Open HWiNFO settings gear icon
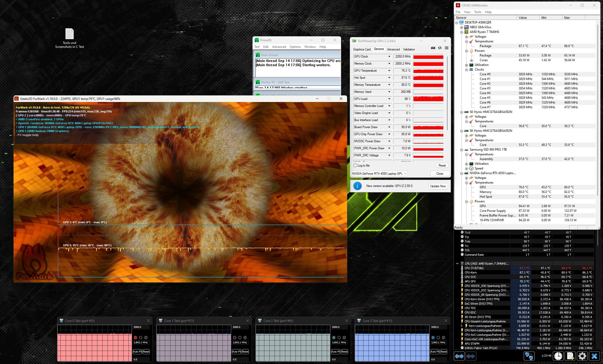603x364 pixels. point(582,356)
